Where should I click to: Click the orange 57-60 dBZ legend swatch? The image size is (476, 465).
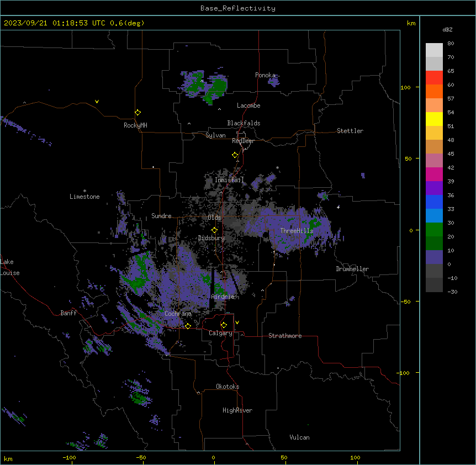coord(434,91)
